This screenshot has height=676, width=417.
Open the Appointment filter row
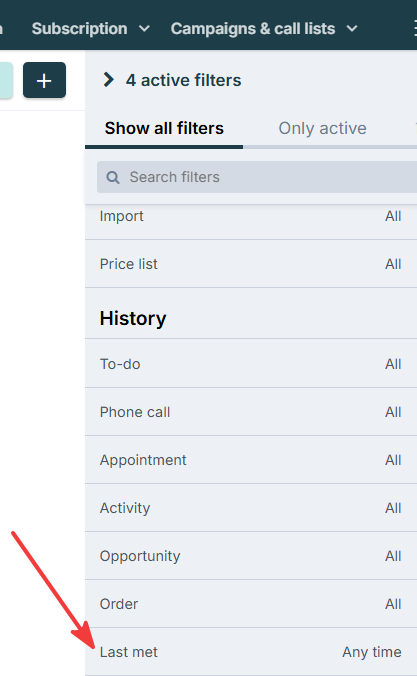pos(251,460)
